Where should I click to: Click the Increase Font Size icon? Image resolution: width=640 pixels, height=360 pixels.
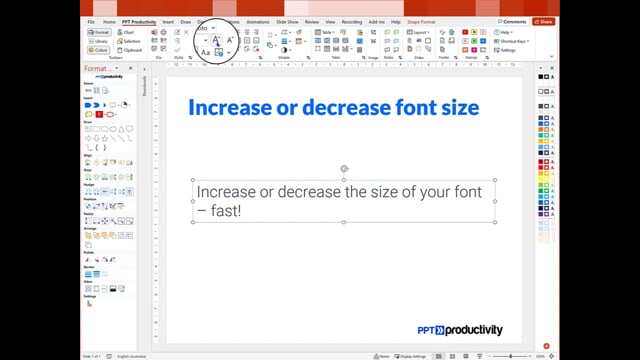[216, 40]
